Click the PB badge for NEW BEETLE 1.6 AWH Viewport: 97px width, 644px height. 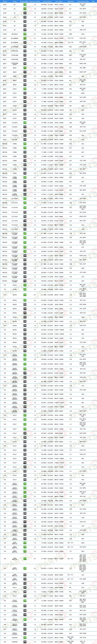tap(25, 543)
